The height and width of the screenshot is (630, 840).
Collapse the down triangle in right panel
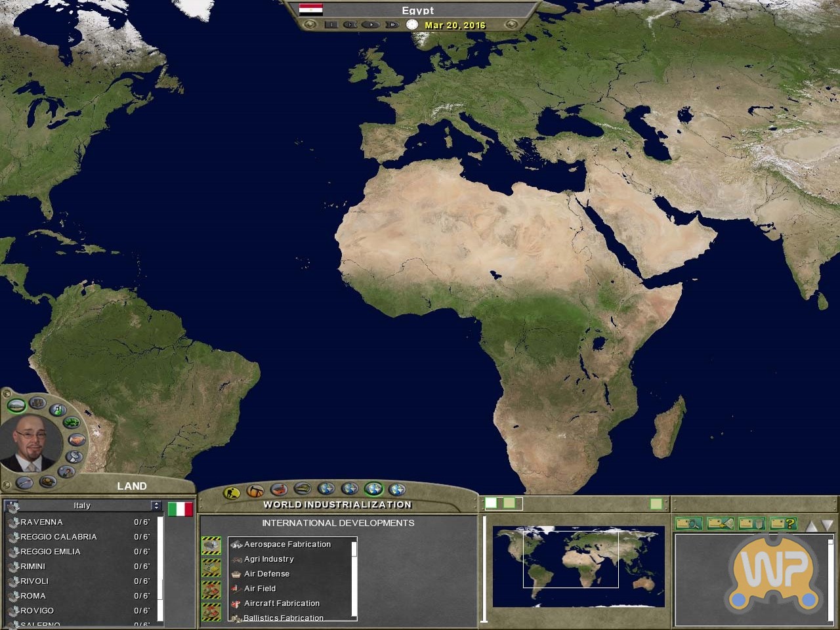[828, 526]
